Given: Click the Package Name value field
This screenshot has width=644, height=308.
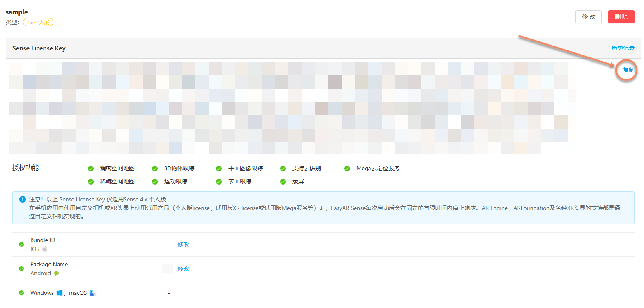Looking at the screenshot, I should (167, 269).
